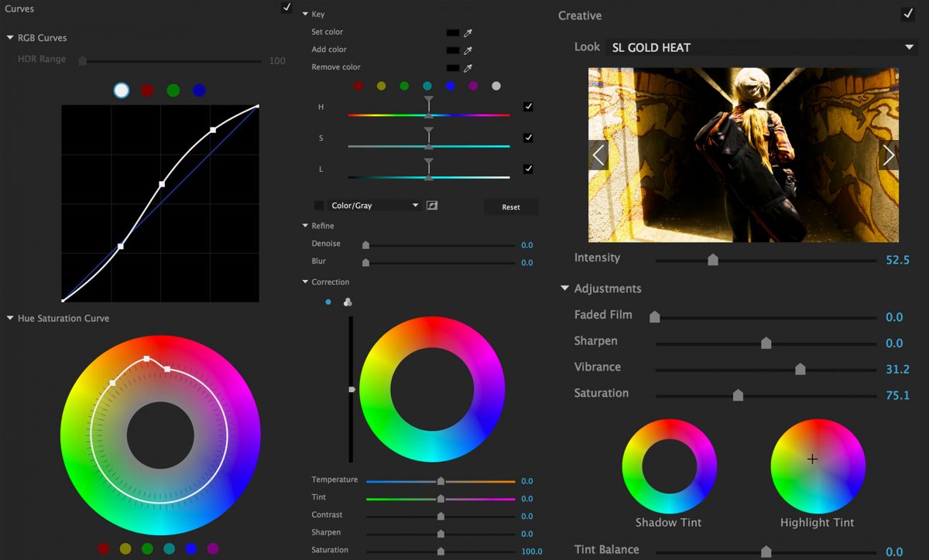929x560 pixels.
Task: Select the red channel for RGB Curves
Action: [147, 90]
